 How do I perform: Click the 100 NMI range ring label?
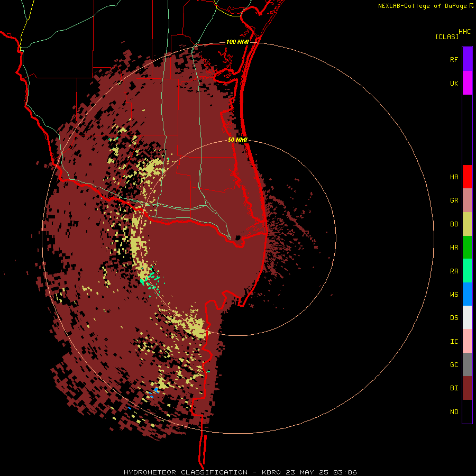point(237,42)
